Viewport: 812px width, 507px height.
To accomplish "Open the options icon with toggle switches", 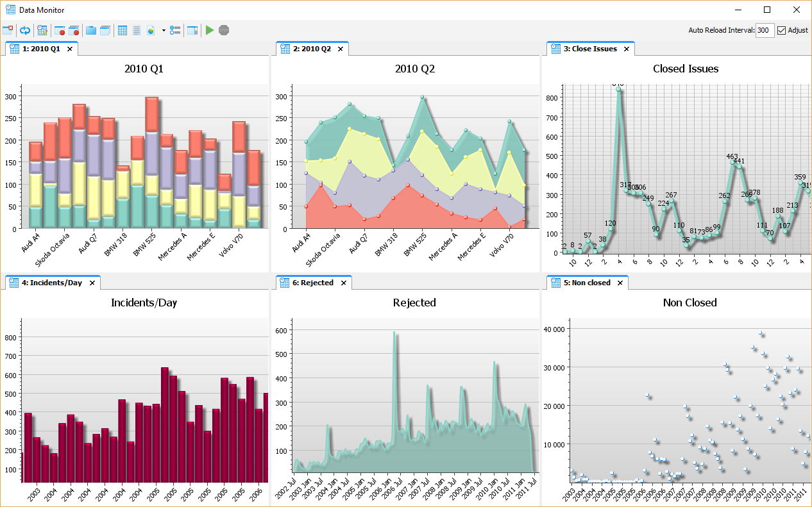I will (174, 29).
